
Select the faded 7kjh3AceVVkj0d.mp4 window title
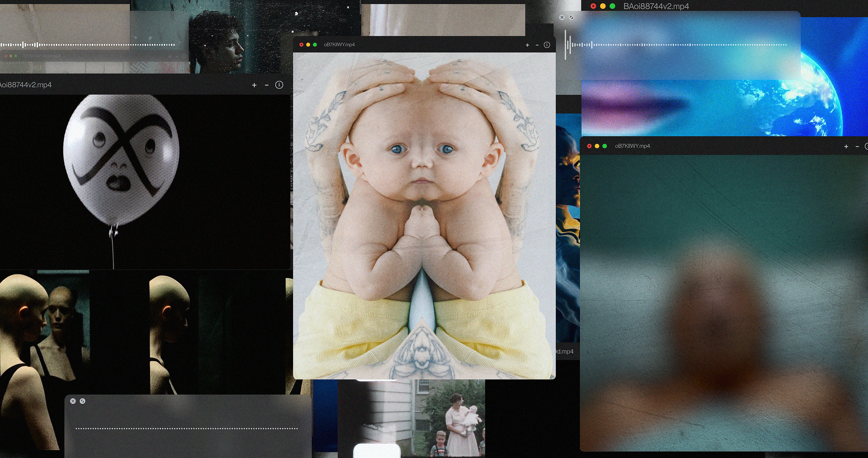(x=41, y=56)
